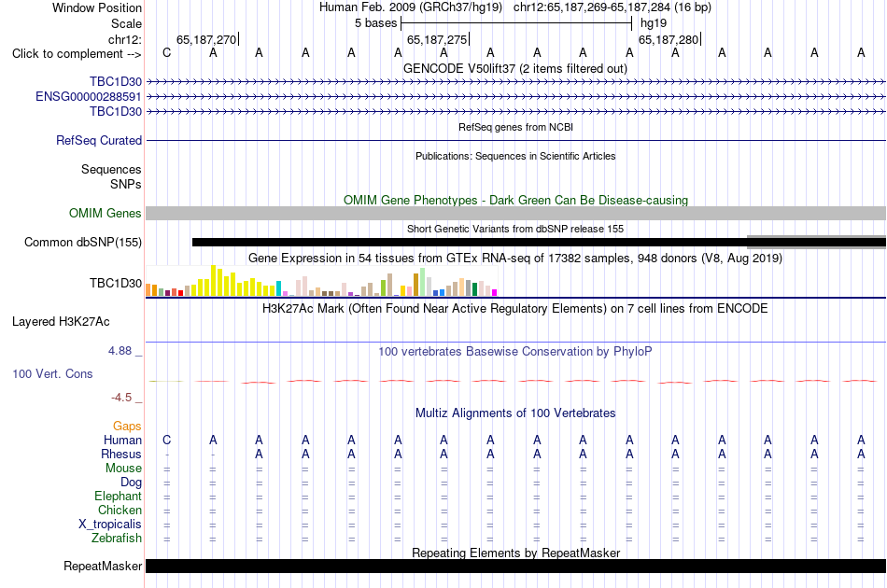
Task: Click the 'SNPs' publications track label
Action: pyautogui.click(x=126, y=184)
